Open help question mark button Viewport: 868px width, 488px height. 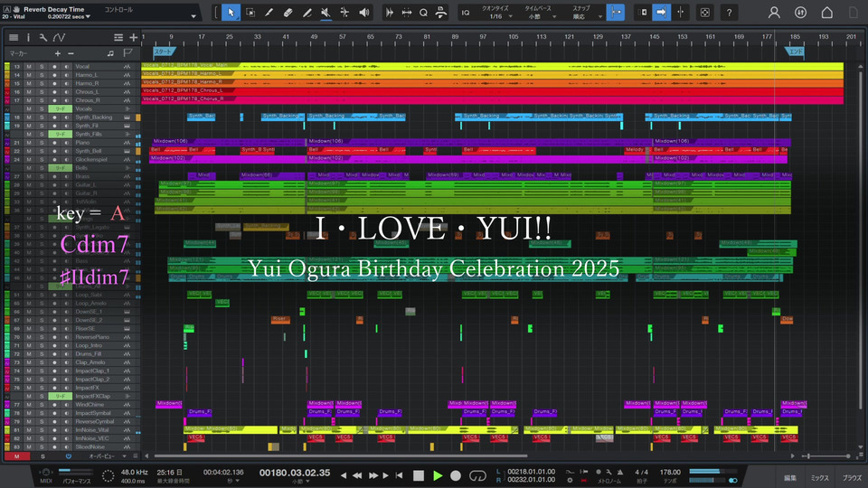point(729,12)
